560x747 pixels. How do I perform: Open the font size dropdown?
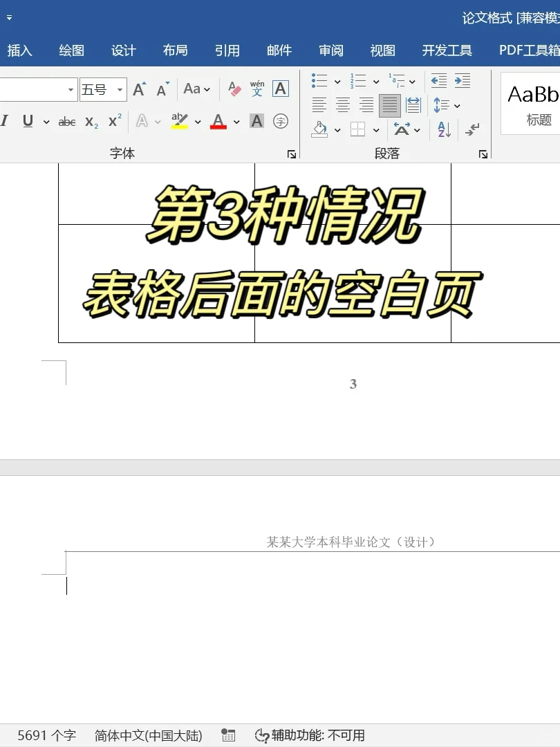click(120, 90)
